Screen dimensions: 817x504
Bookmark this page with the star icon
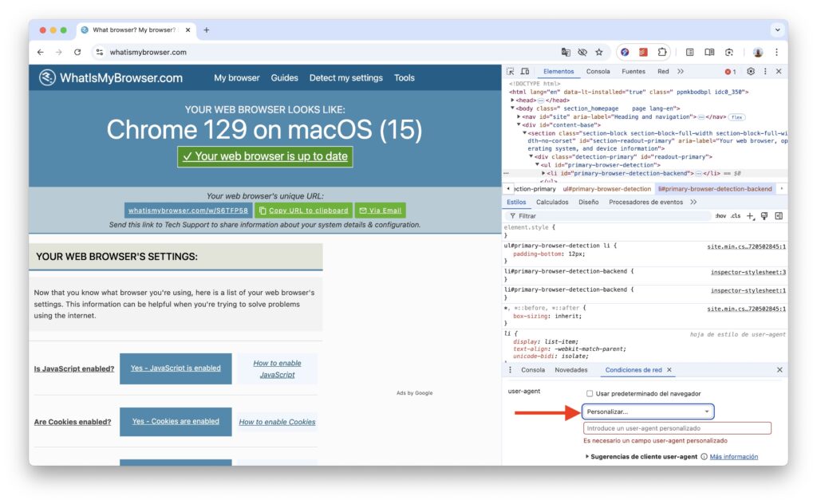(599, 52)
